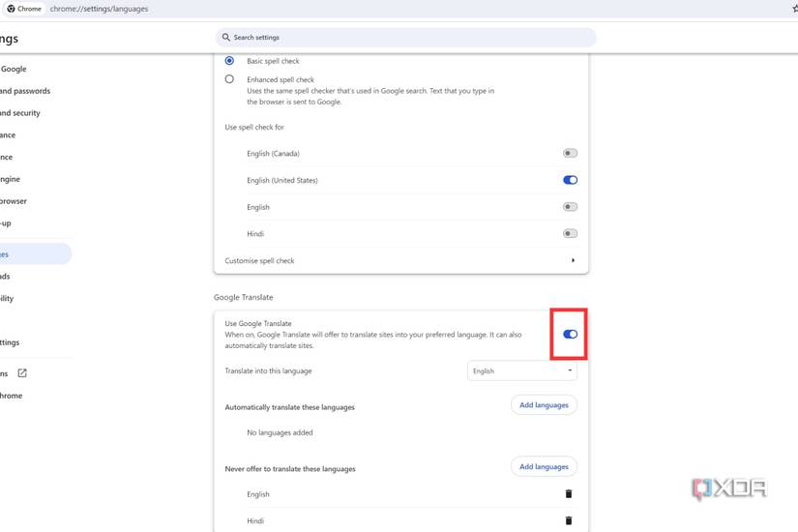Select highlighted Languages sidebar item

pyautogui.click(x=36, y=254)
